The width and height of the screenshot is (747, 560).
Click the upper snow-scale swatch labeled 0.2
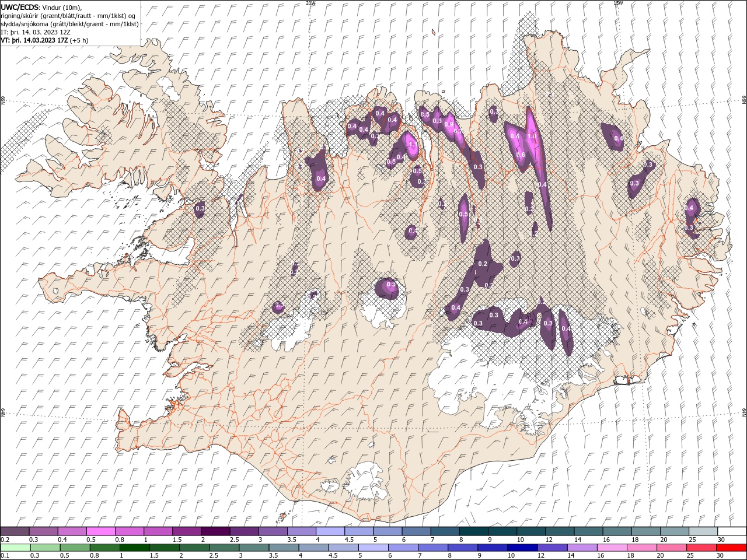click(x=15, y=531)
